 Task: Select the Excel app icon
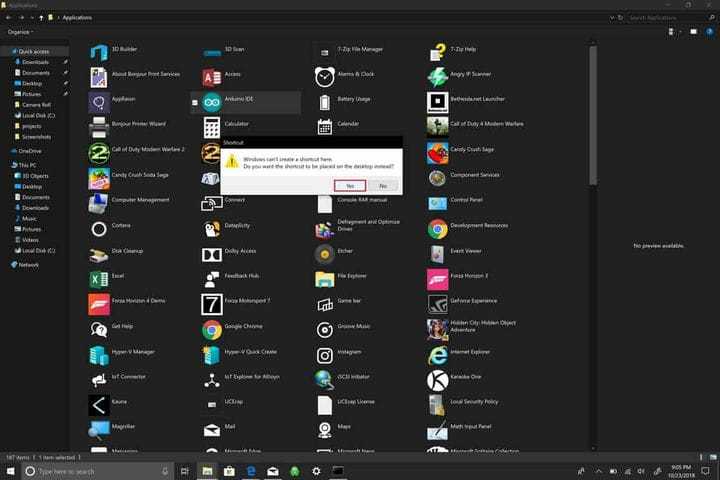tap(99, 279)
